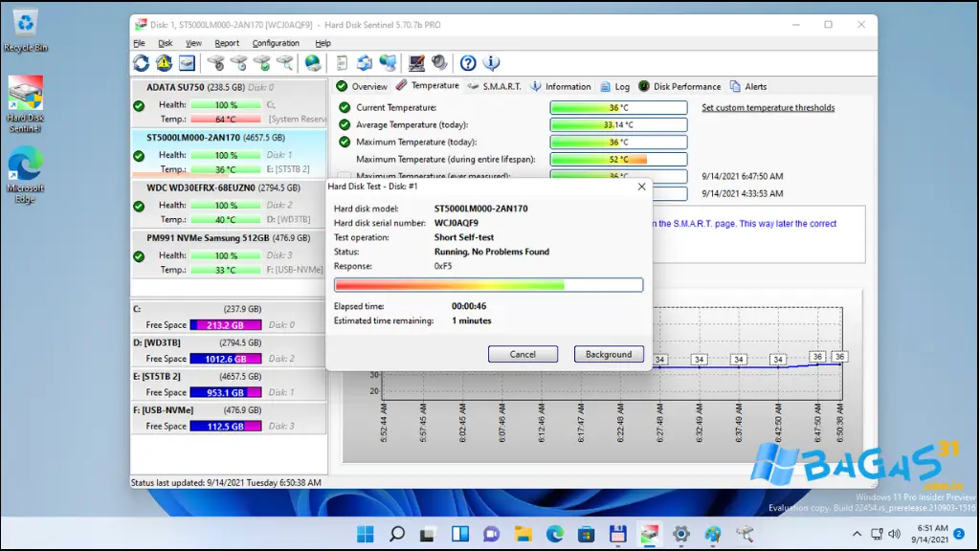Click the Help question mark icon
The image size is (980, 551).
coord(467,62)
